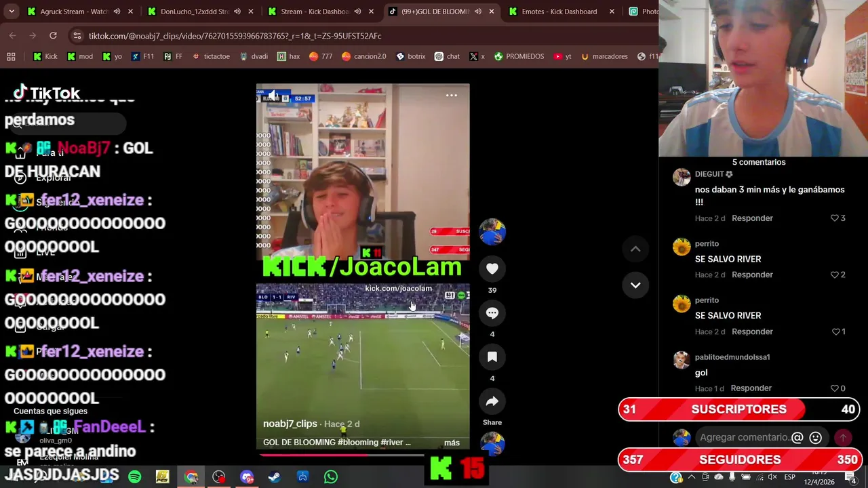This screenshot has height=488, width=868.
Task: Open the dvadi bookmark
Action: click(x=254, y=56)
